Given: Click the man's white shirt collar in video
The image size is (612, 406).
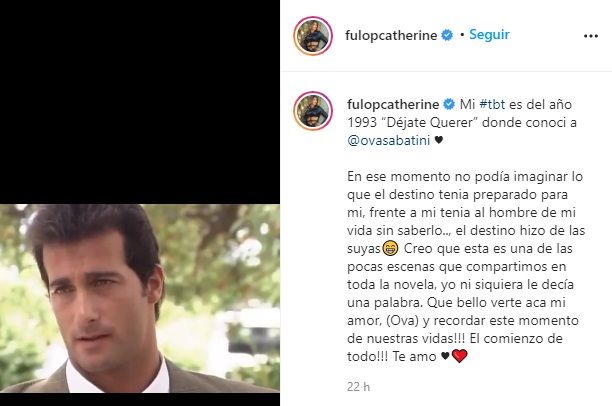Looking at the screenshot, I should (117, 377).
